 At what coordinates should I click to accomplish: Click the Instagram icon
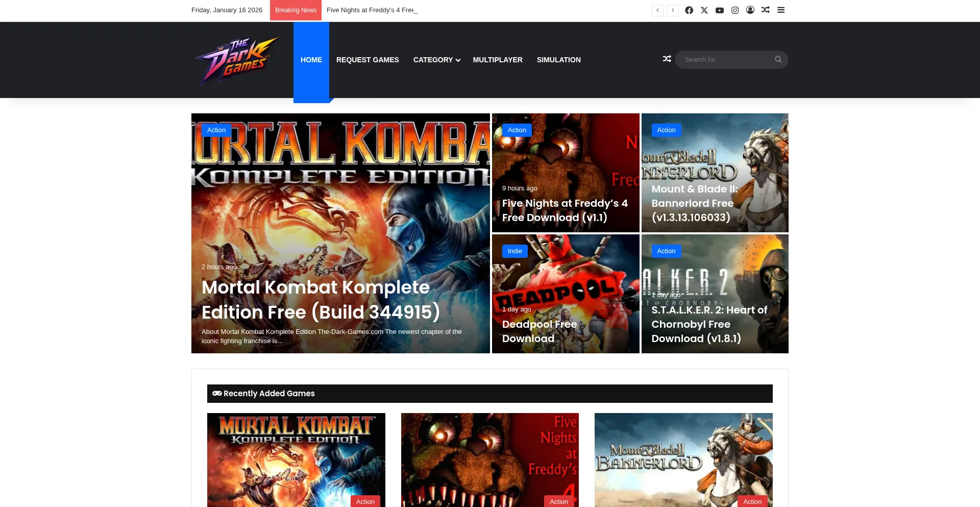click(x=735, y=10)
